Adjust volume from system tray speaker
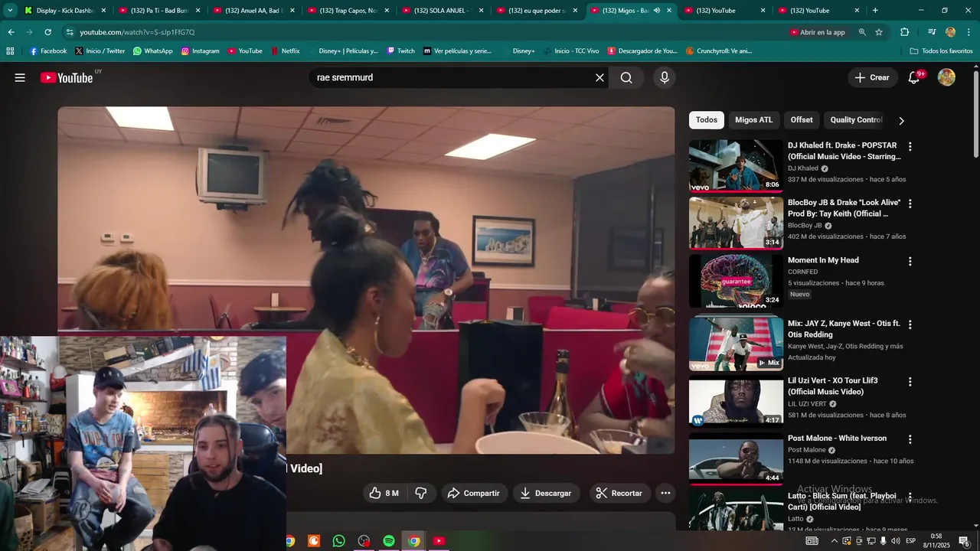 895,541
